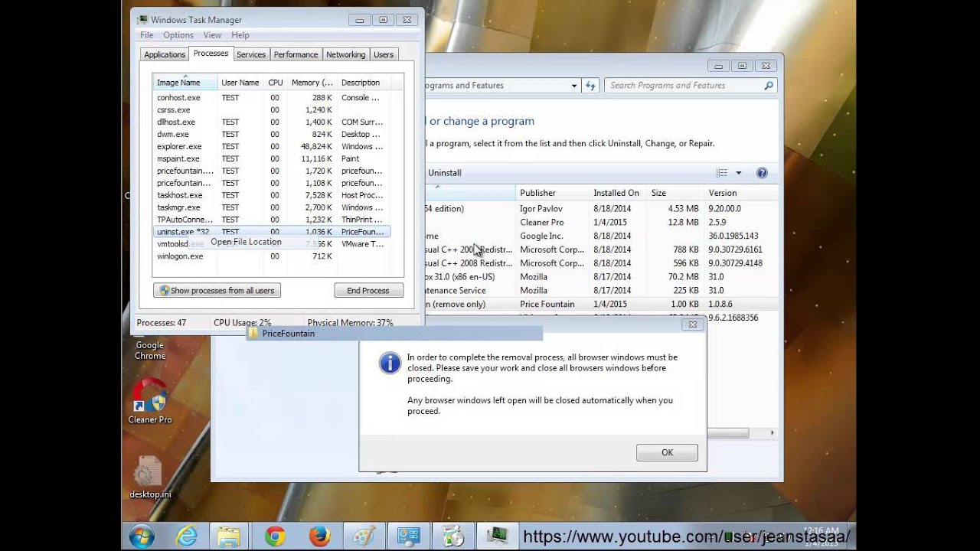980x551 pixels.
Task: Open the view options dropdown arrow
Action: pos(739,173)
